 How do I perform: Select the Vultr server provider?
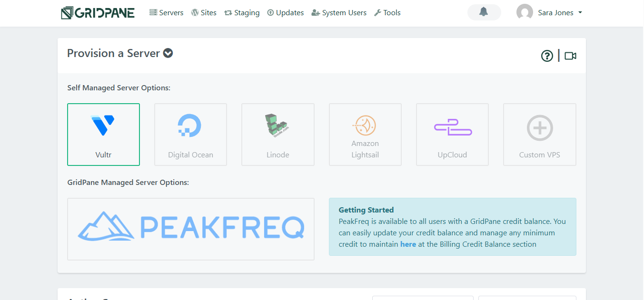(x=103, y=135)
